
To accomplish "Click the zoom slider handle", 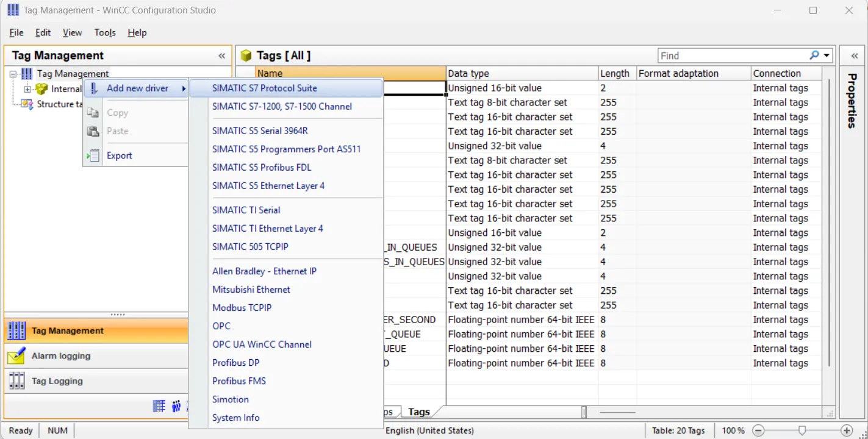I will click(802, 430).
